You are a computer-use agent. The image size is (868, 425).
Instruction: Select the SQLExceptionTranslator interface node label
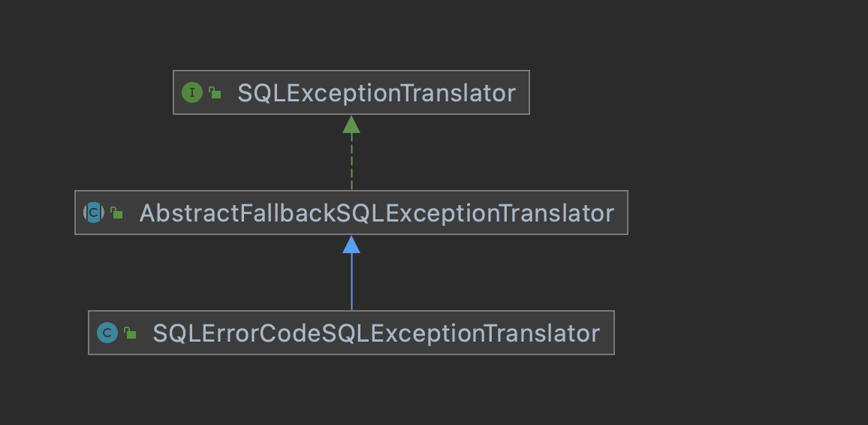(376, 93)
